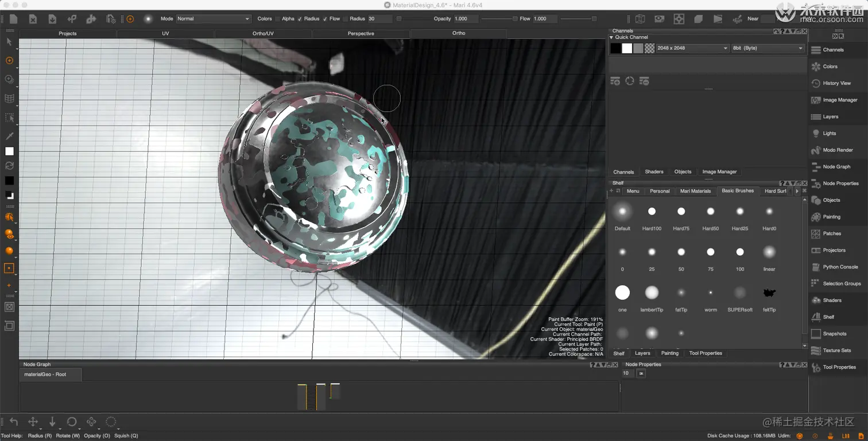Open the Image Manager palette from sidebar
Viewport: 868px width, 441px height.
(x=838, y=100)
